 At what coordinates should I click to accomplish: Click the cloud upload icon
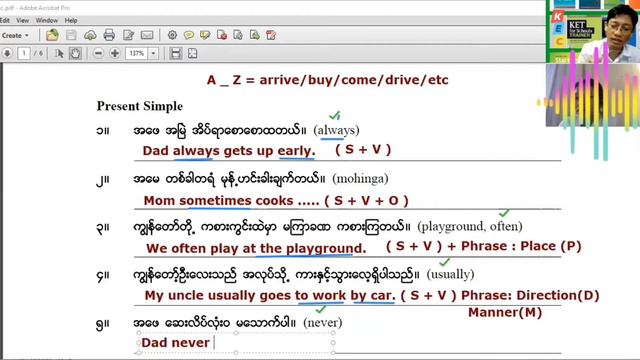pos(90,35)
